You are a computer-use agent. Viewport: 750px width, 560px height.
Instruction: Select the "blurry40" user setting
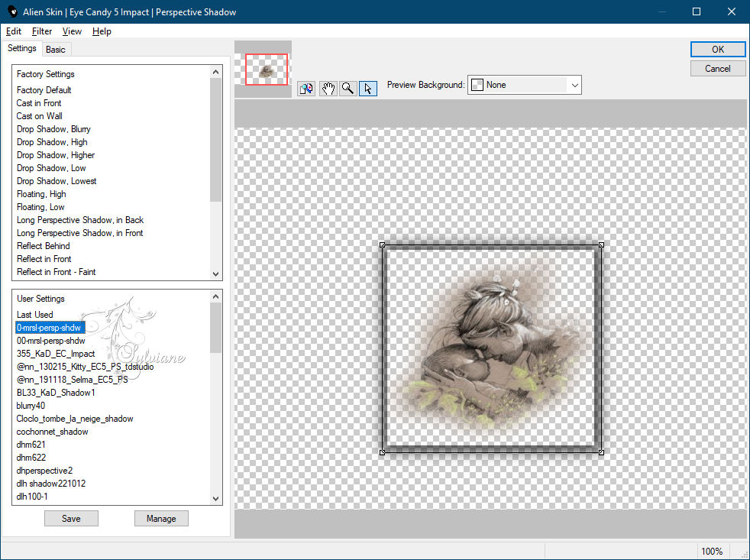(x=31, y=406)
